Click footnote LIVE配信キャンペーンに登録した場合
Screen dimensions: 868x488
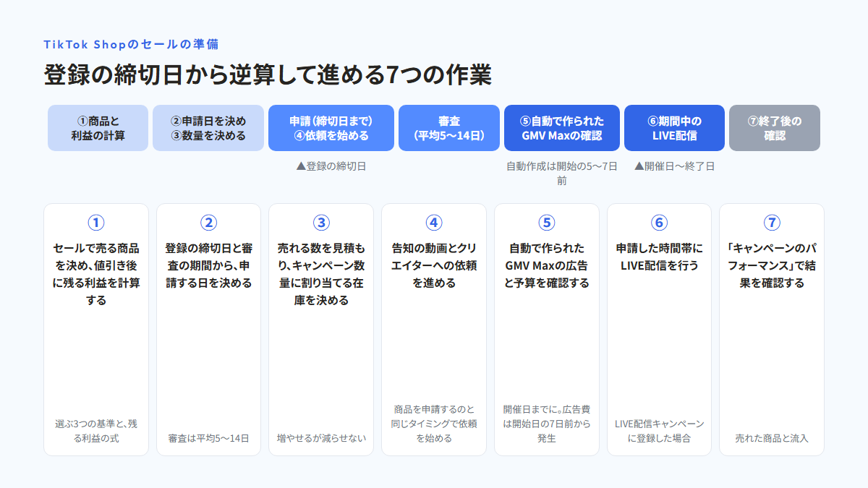(659, 431)
